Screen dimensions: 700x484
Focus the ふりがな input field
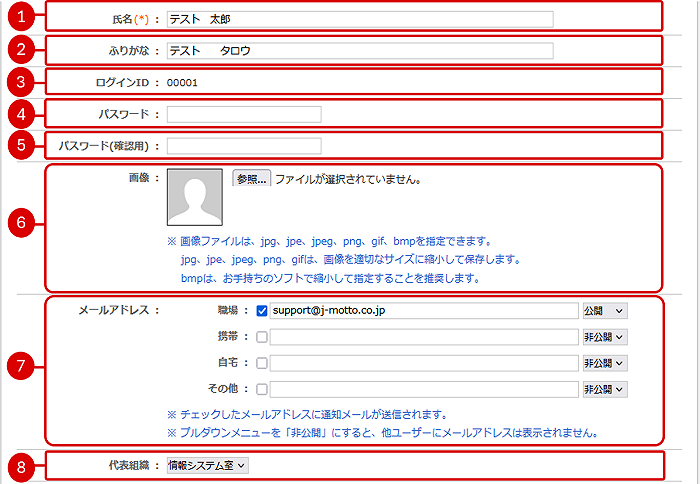click(359, 51)
